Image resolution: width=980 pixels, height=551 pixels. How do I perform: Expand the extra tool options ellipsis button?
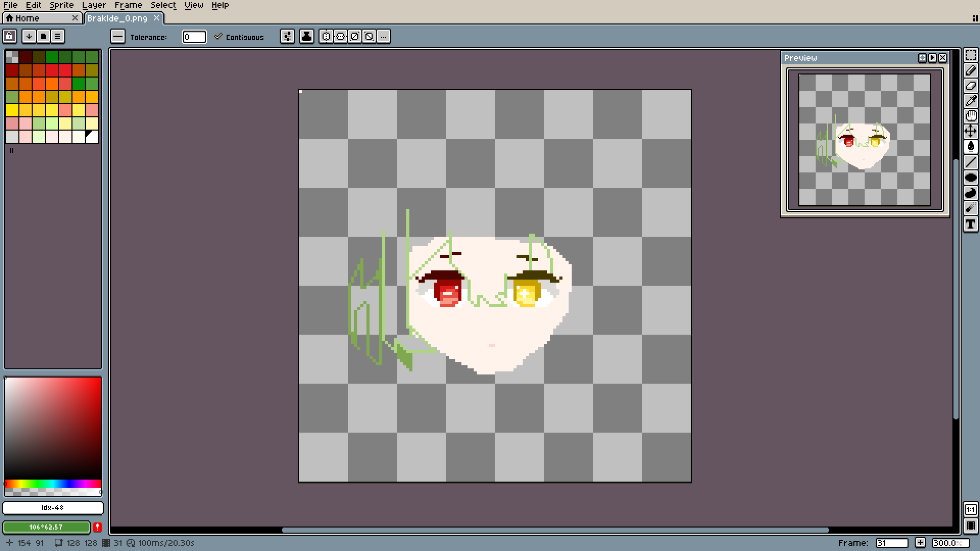pos(383,36)
